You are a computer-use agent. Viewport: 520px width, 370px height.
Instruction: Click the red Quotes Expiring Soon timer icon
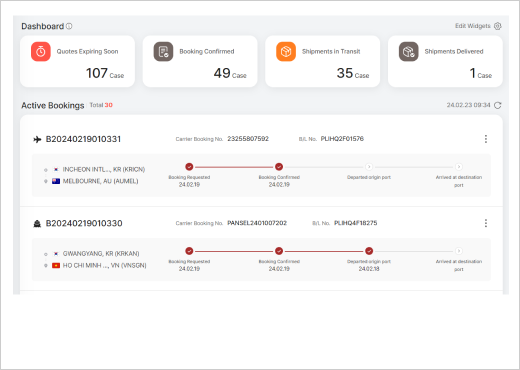[x=41, y=51]
